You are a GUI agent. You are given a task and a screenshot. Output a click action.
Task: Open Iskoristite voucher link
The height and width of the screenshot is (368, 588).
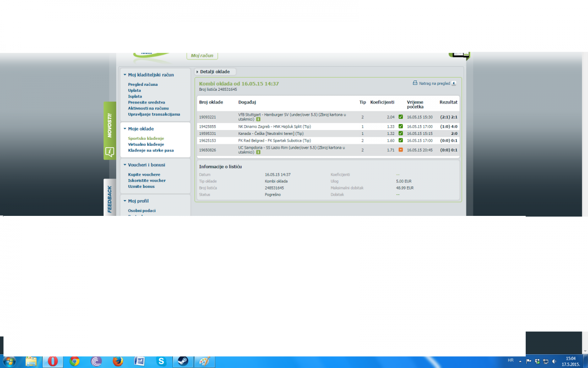click(147, 181)
